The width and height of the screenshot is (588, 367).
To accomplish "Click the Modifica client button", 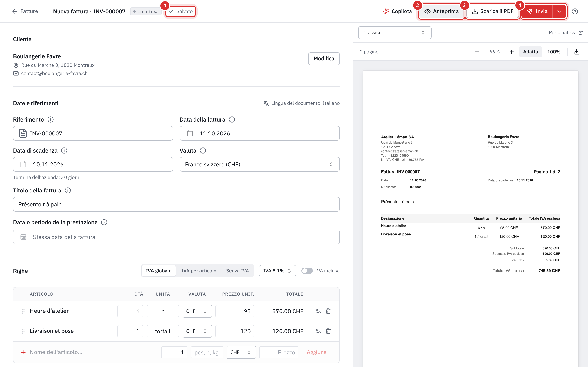I will [324, 59].
